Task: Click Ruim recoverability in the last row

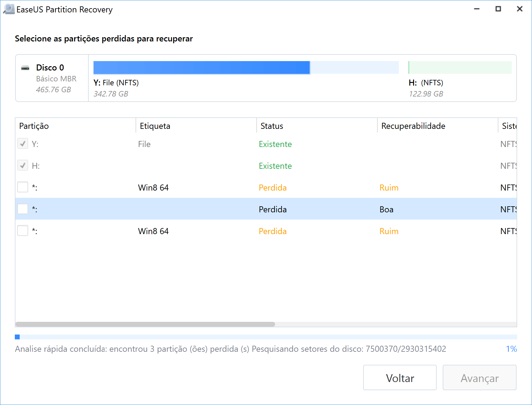Action: (x=389, y=231)
